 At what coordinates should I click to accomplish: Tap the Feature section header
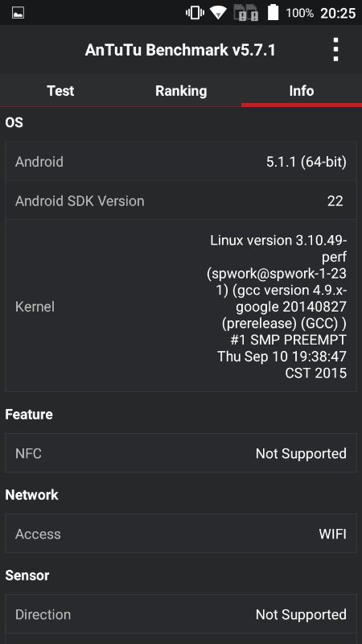pos(29,415)
